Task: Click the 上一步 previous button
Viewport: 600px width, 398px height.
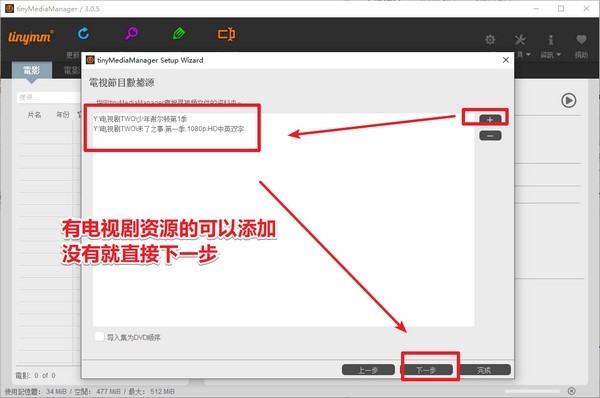Action: click(368, 370)
